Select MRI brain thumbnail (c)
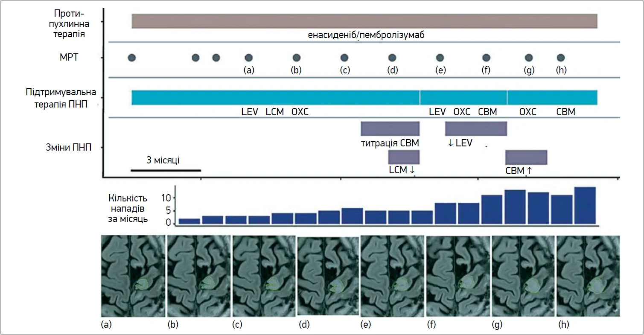644x335 pixels. tap(264, 275)
